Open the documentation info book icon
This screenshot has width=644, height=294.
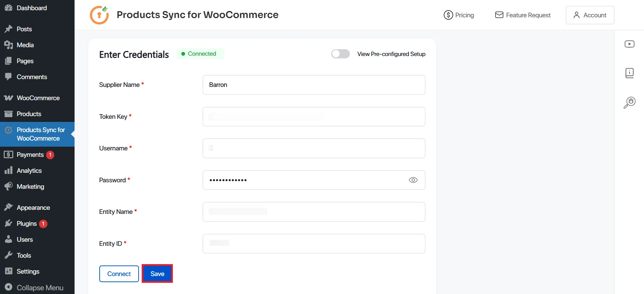[x=629, y=73]
